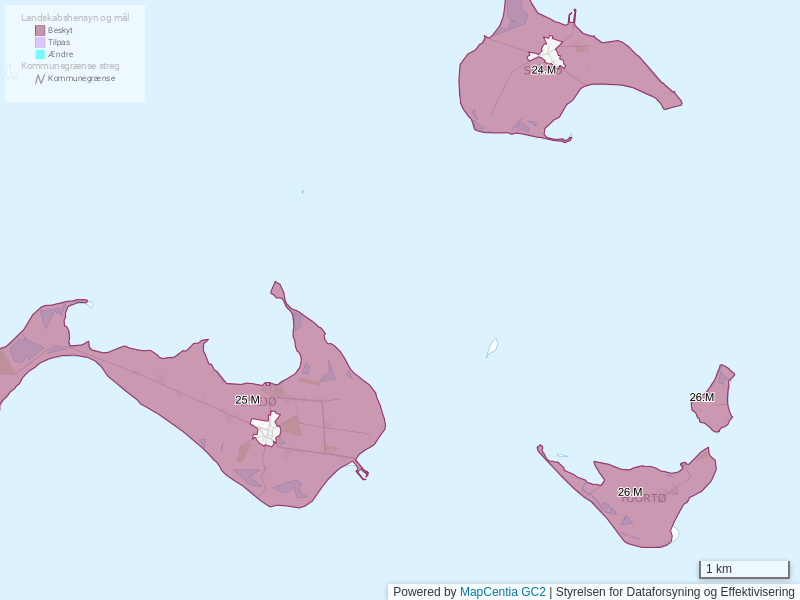Image resolution: width=800 pixels, height=600 pixels.
Task: Click the 24 M map label
Action: (543, 70)
